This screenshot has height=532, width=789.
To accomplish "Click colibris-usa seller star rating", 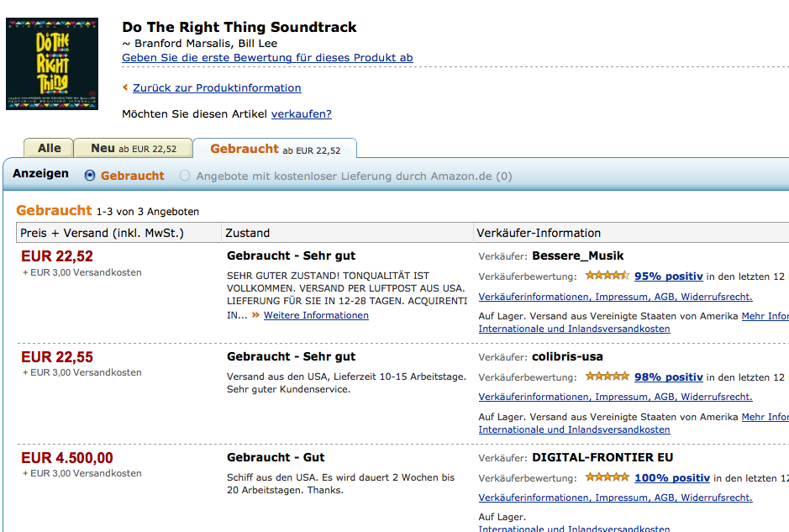I will (608, 376).
